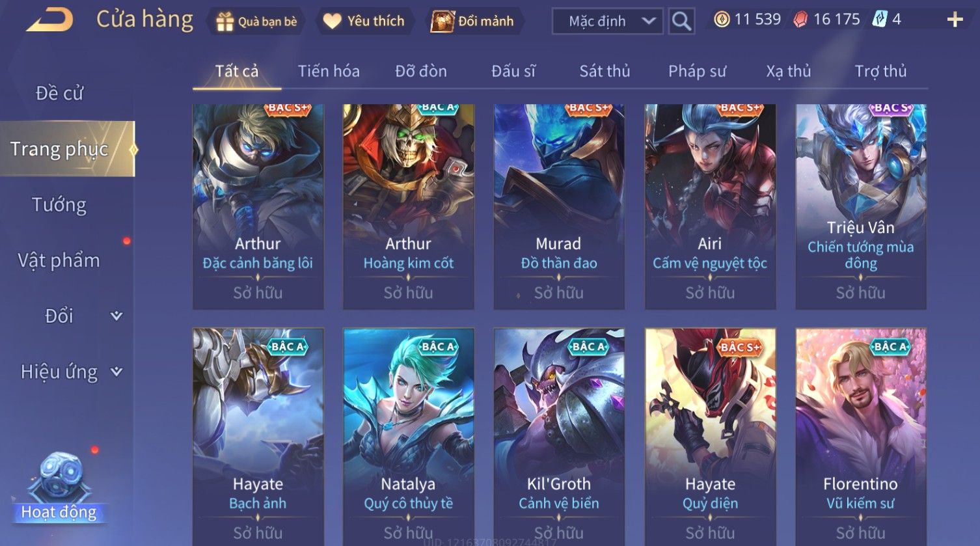Image resolution: width=980 pixels, height=546 pixels.
Task: Open the Mặc định sort dropdown
Action: tap(607, 21)
